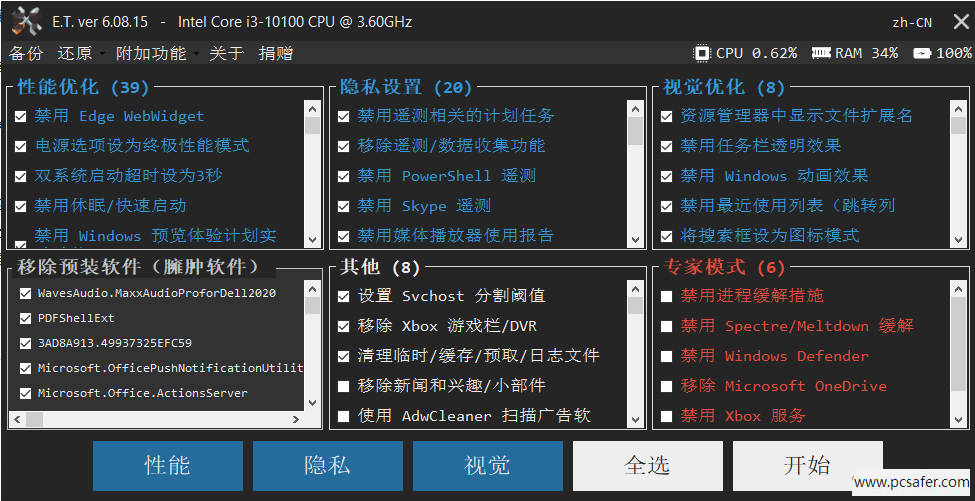This screenshot has width=975, height=501.
Task: Uncheck PDFShellExt bloatware entry
Action: point(26,318)
